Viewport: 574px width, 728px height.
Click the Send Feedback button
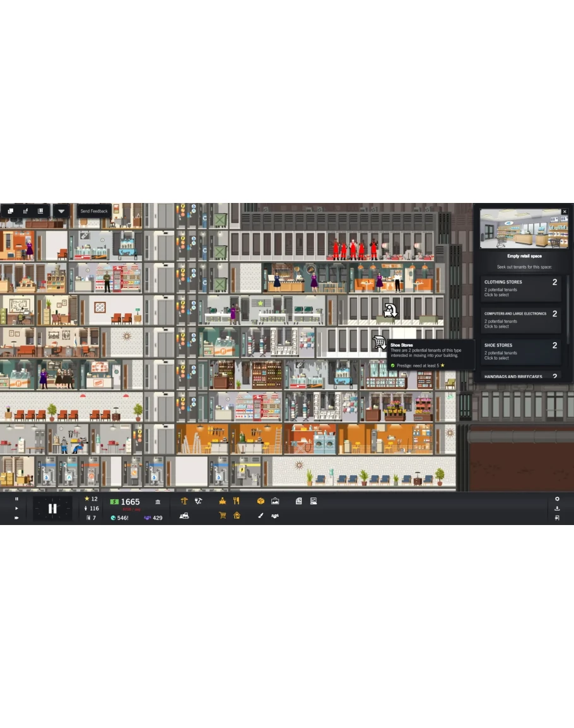tap(94, 211)
